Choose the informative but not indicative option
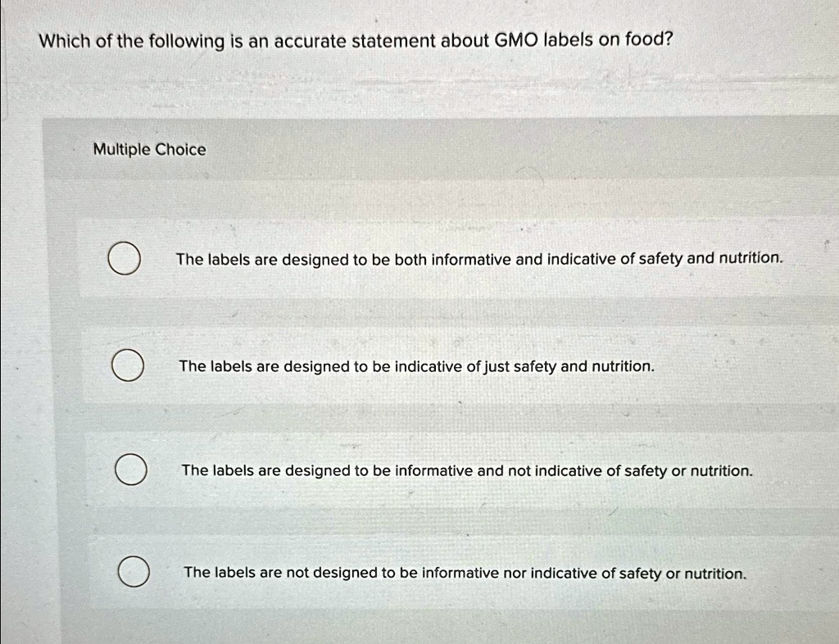The height and width of the screenshot is (644, 839). point(466,470)
